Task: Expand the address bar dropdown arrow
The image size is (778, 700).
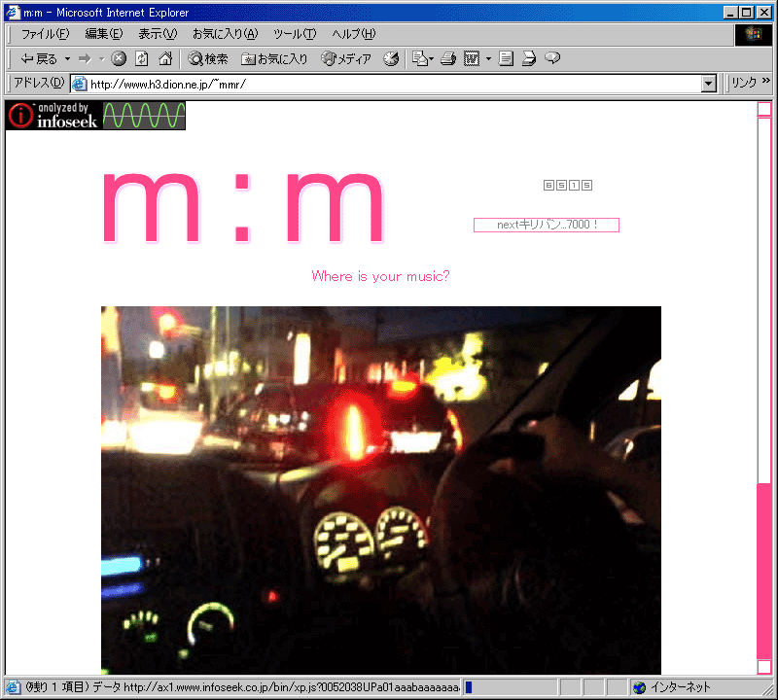Action: pos(709,84)
